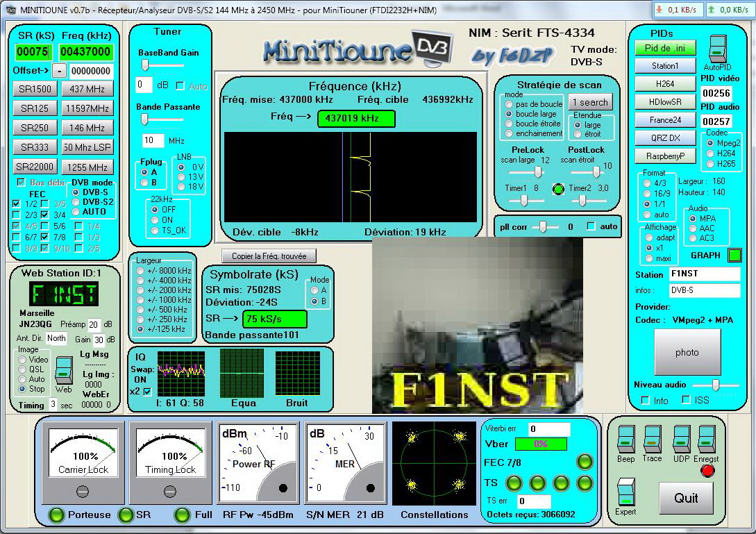Click the Quit button

point(686,498)
